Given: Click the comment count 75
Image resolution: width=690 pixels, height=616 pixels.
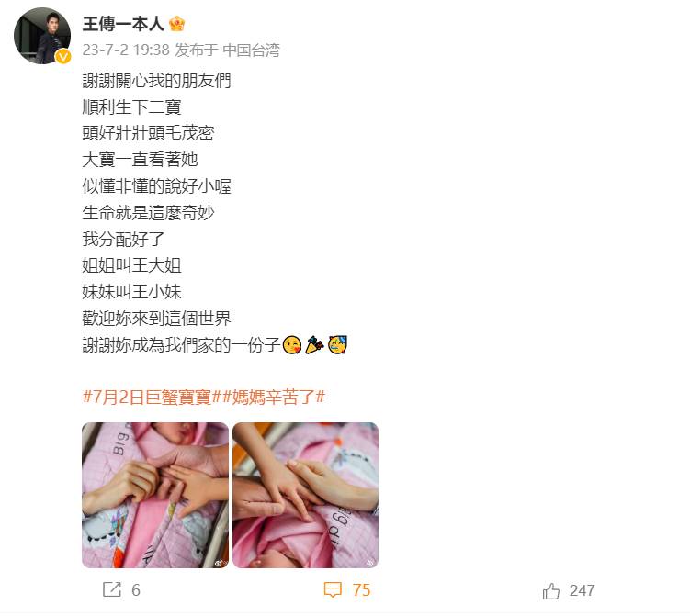Looking at the screenshot, I should pyautogui.click(x=361, y=590).
